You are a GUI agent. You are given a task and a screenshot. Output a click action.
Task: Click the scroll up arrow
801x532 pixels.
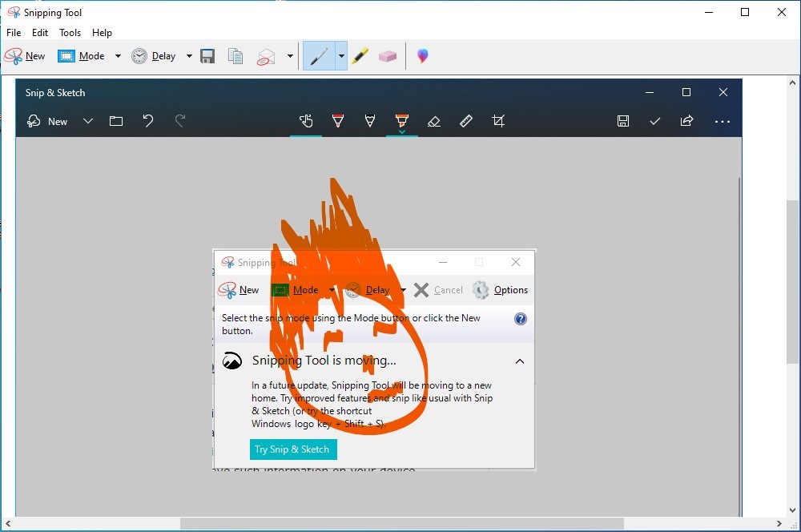point(793,83)
